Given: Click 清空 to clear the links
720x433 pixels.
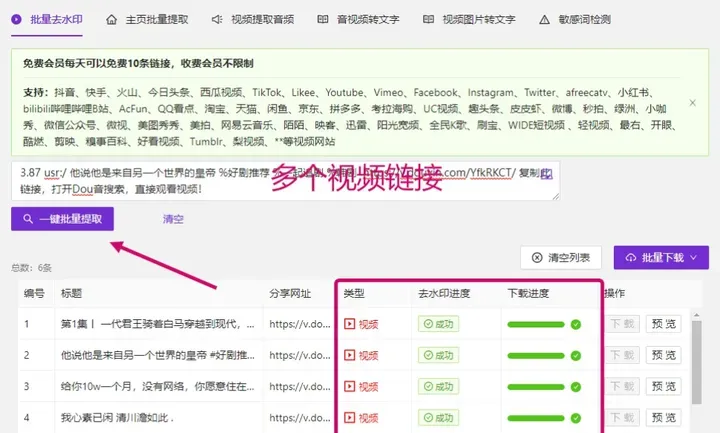Looking at the screenshot, I should click(173, 219).
